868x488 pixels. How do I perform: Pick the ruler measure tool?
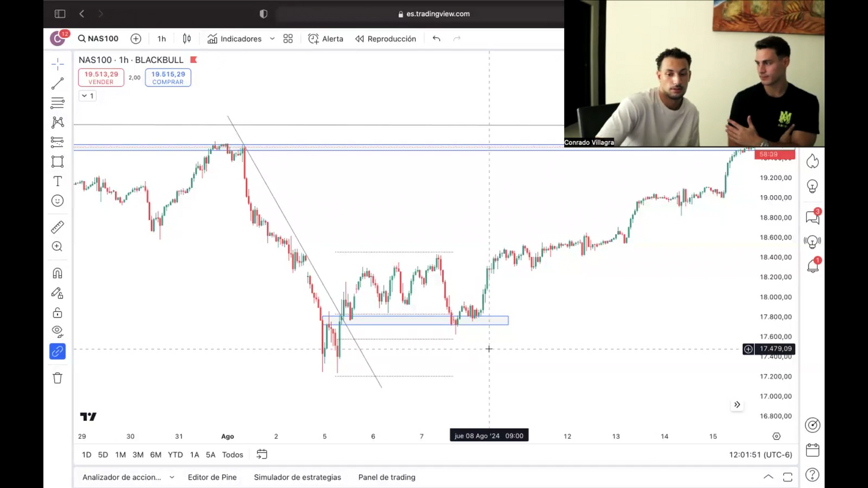(58, 227)
